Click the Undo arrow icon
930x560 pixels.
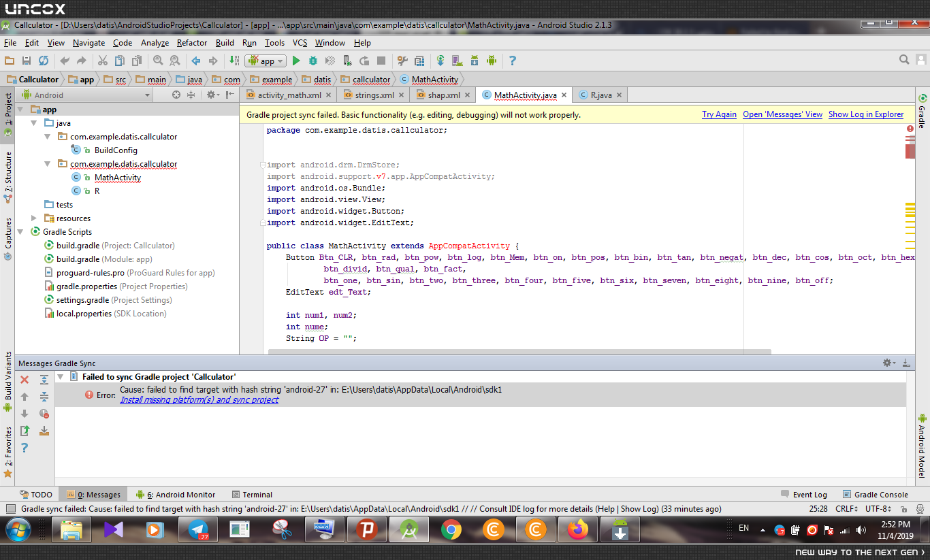tap(65, 61)
